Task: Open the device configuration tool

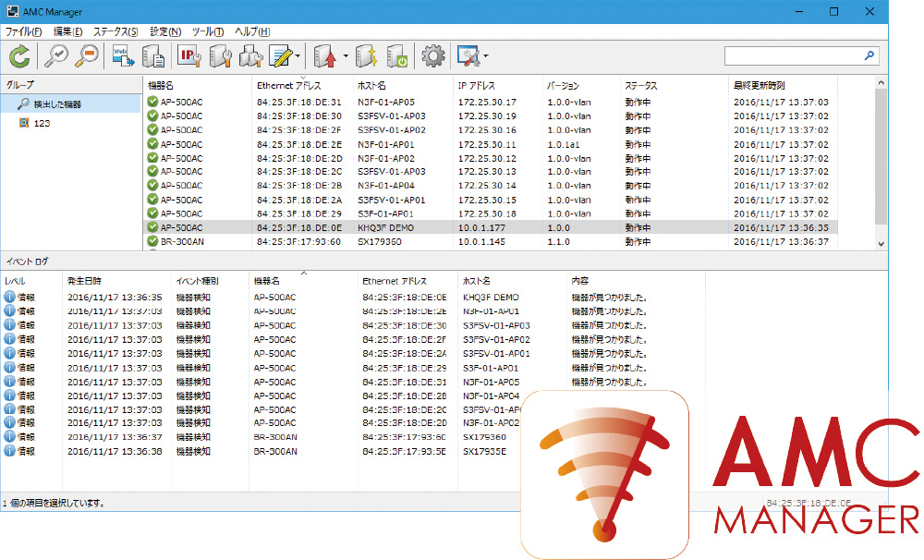Action: click(220, 55)
